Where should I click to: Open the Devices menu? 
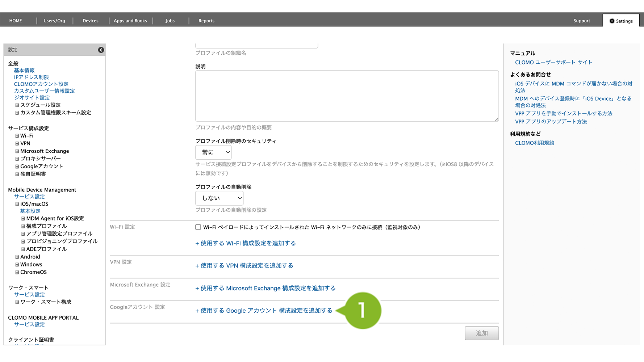pyautogui.click(x=91, y=21)
